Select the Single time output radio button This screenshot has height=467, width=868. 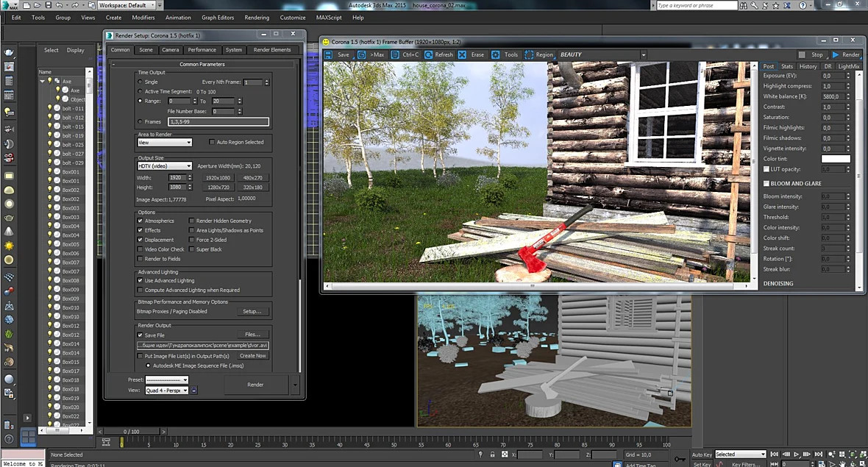pos(140,82)
